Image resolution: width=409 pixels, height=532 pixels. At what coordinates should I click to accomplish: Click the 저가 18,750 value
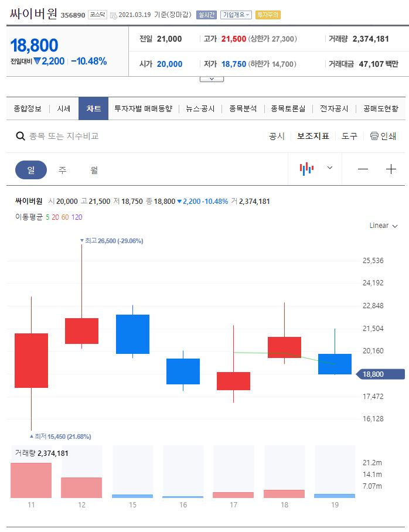(234, 64)
